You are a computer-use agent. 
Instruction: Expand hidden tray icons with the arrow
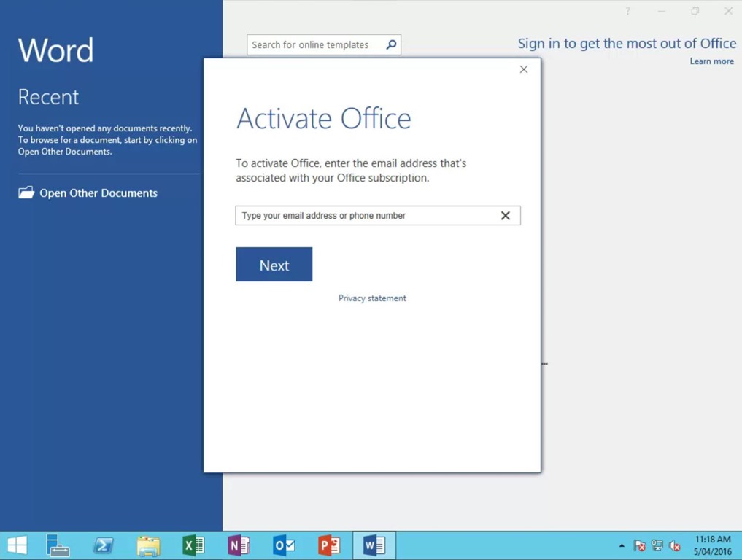tap(622, 545)
